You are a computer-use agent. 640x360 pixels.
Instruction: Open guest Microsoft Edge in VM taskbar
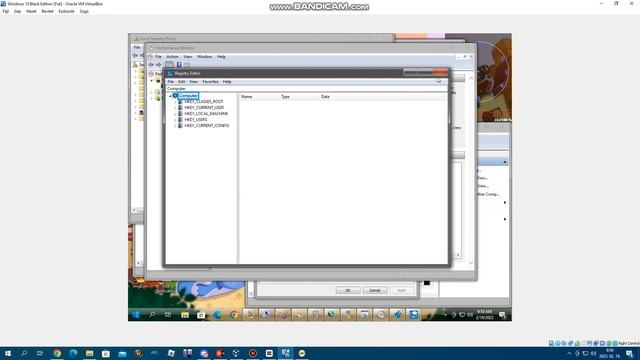point(217,315)
